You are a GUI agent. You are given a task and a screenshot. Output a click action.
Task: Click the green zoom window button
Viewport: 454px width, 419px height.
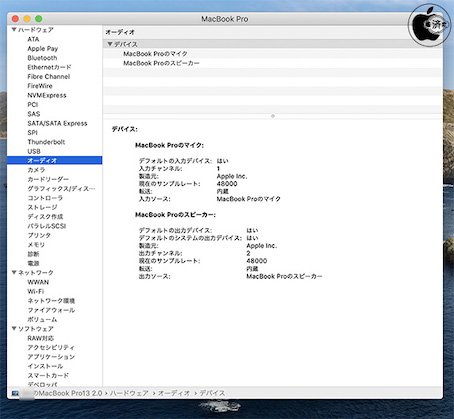[x=39, y=19]
